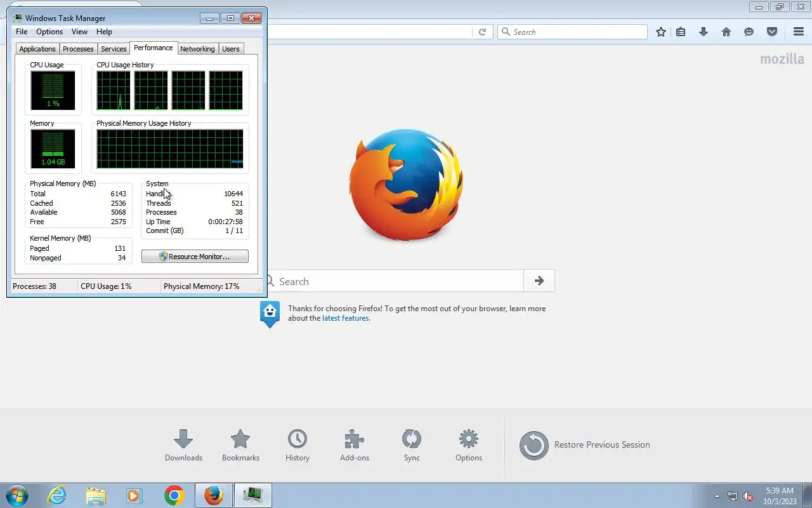Open the File menu in Task Manager

coord(22,32)
